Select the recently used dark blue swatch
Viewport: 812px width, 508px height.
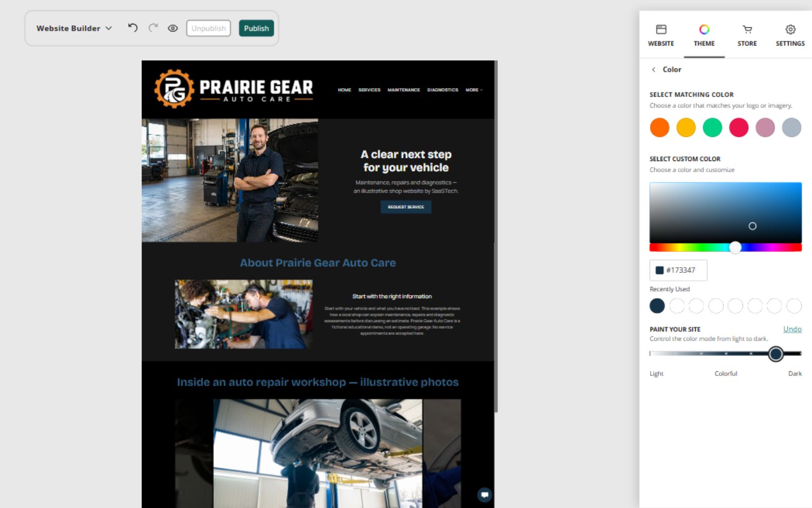tap(657, 306)
